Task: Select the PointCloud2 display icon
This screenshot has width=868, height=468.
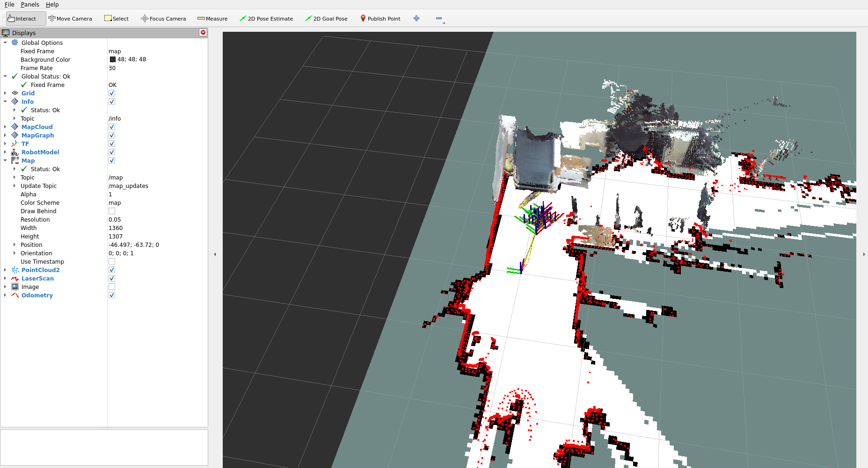Action: click(x=15, y=270)
